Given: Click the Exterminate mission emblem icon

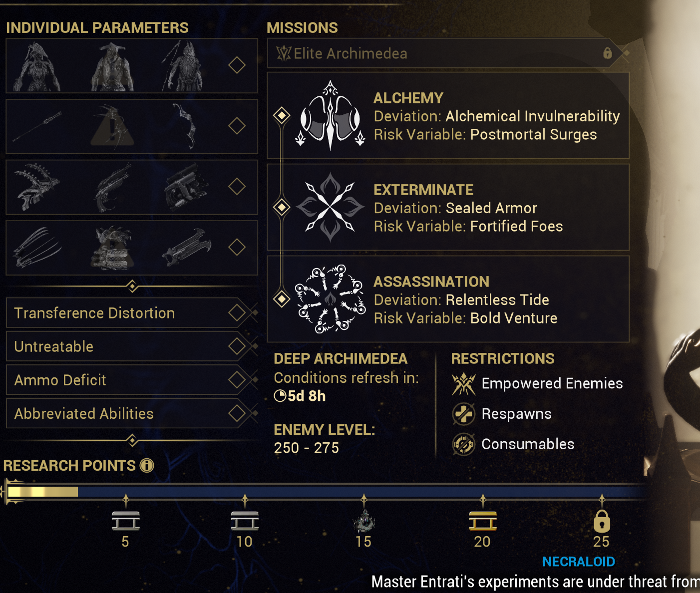Looking at the screenshot, I should [x=330, y=207].
